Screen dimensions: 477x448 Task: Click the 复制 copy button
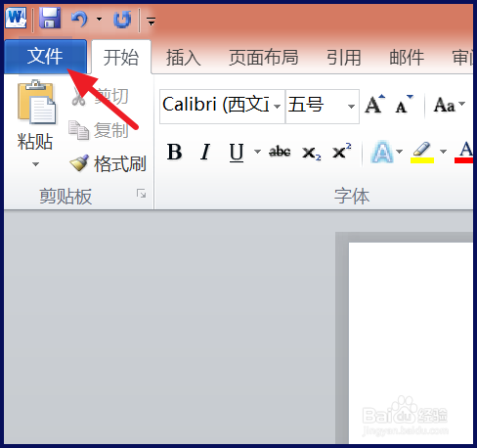99,130
